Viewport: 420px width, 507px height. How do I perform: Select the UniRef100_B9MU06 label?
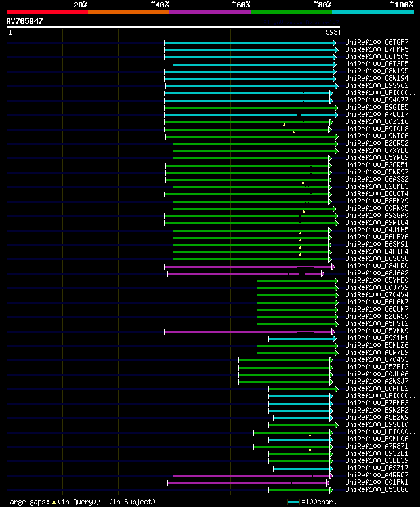[377, 439]
